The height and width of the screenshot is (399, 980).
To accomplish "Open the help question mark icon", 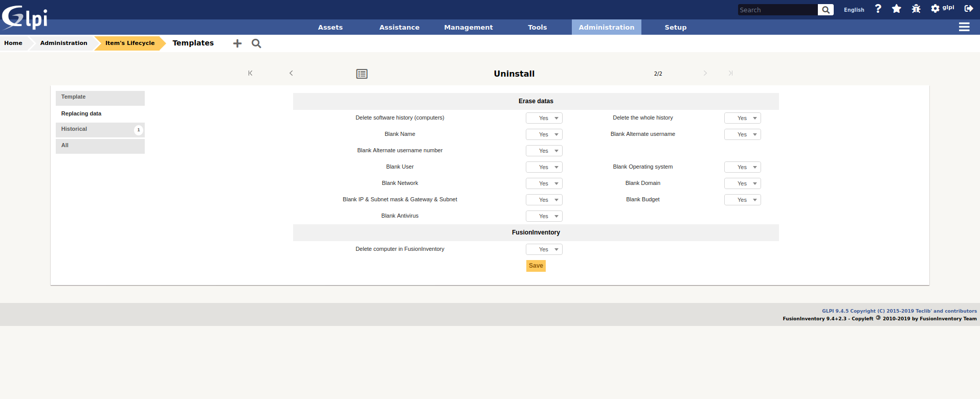I will tap(878, 9).
